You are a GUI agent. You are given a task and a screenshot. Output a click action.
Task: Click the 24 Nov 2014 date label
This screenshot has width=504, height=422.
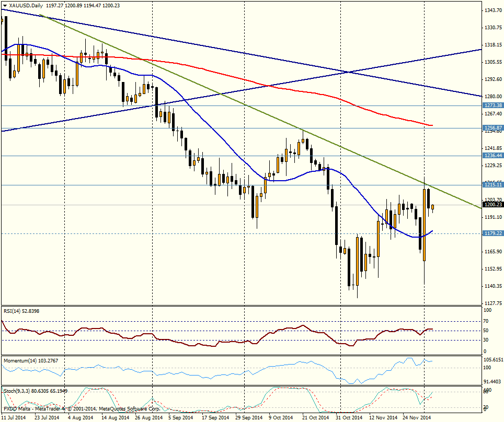pyautogui.click(x=417, y=418)
